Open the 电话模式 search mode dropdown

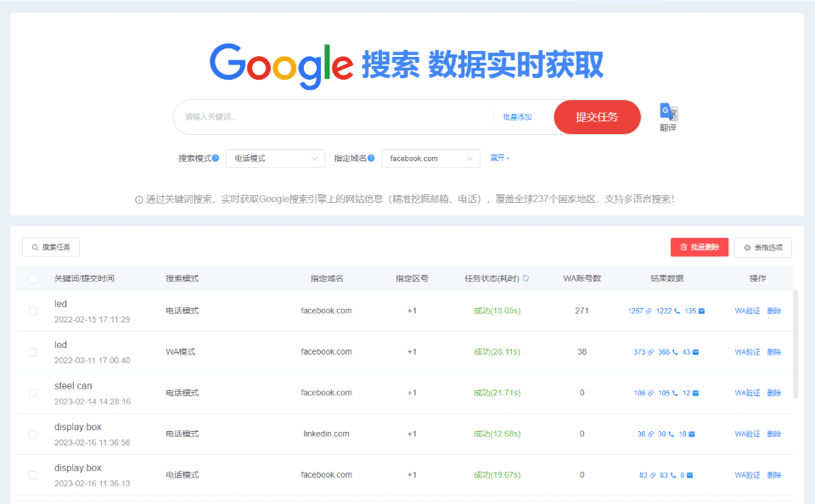(x=275, y=159)
